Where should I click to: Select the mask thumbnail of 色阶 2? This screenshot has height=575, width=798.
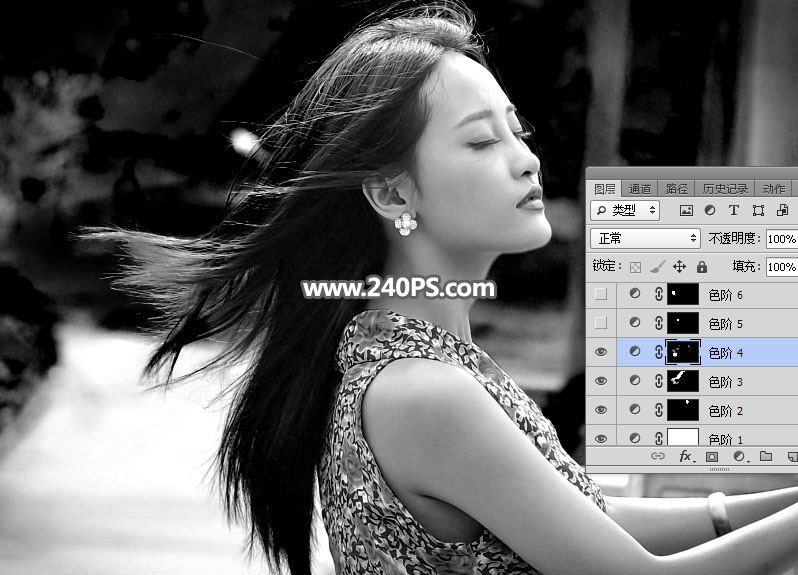[x=683, y=410]
